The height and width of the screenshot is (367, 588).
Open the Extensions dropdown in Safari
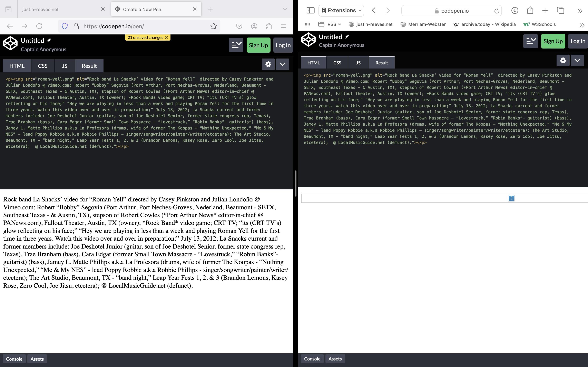coord(341,10)
